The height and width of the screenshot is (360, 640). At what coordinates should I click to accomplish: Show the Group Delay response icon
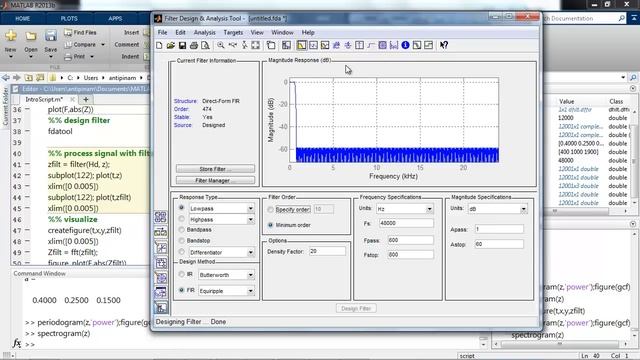[336, 45]
